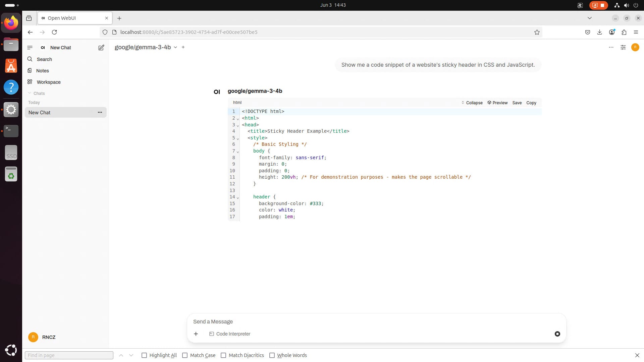Open attachments plus button in message box

point(196,334)
